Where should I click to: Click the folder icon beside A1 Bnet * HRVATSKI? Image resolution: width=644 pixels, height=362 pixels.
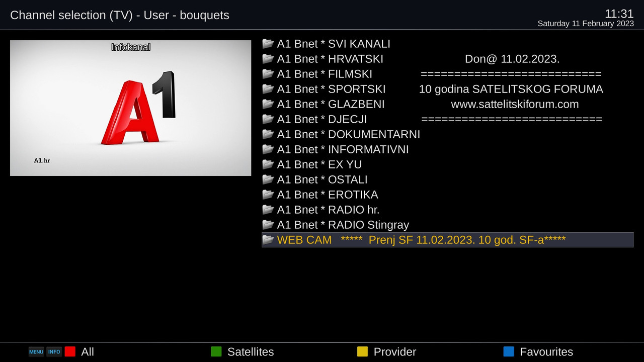268,59
